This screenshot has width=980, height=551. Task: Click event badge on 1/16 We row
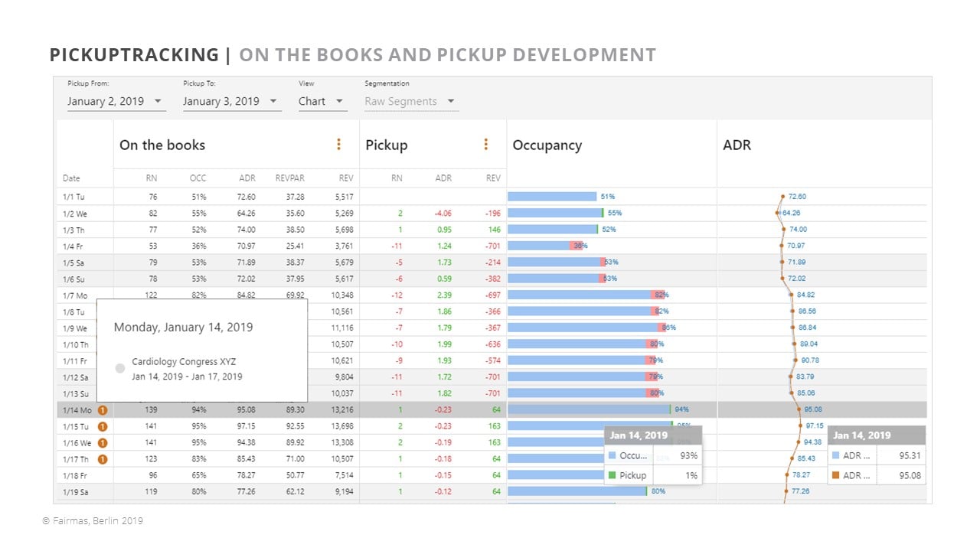click(103, 443)
